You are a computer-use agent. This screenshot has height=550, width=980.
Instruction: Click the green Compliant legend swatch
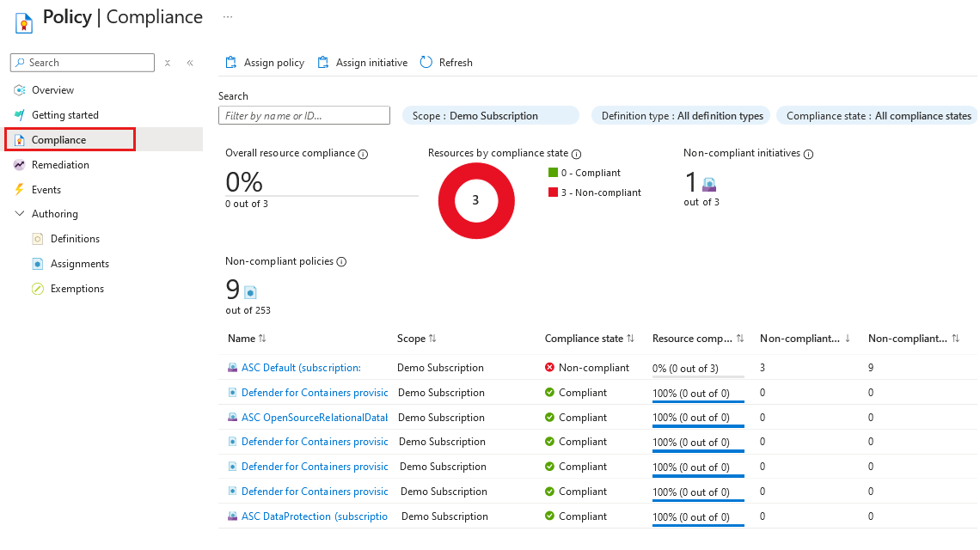pos(553,173)
